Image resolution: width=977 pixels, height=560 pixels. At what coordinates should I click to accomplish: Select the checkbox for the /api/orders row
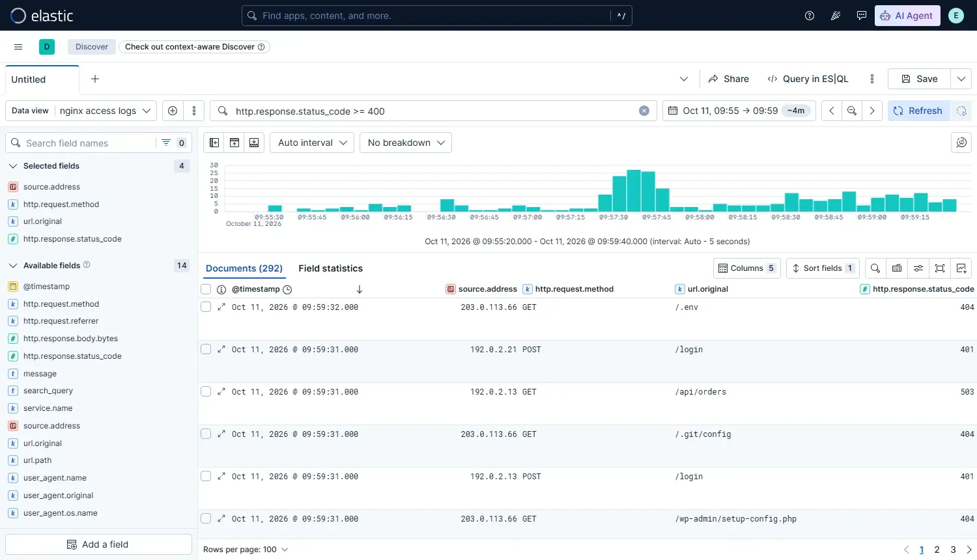206,391
